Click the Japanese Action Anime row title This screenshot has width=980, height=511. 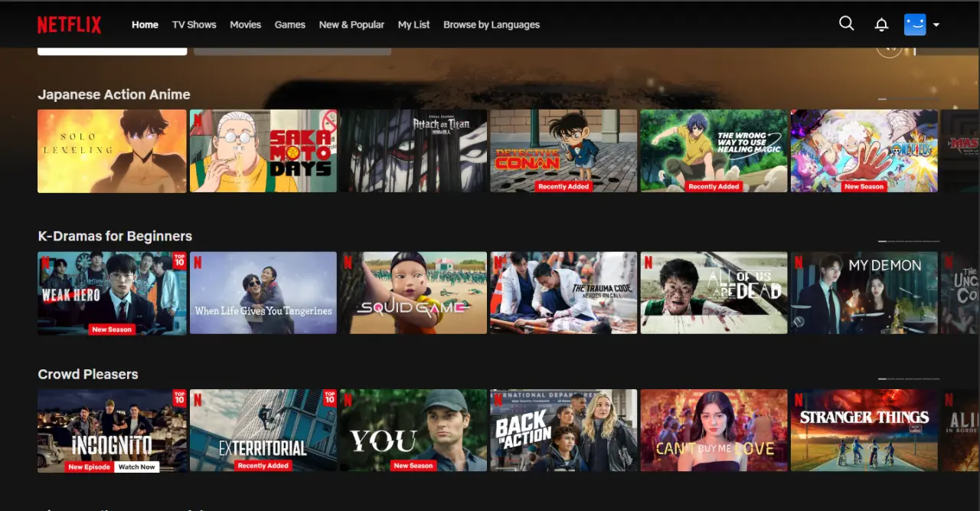[x=114, y=94]
